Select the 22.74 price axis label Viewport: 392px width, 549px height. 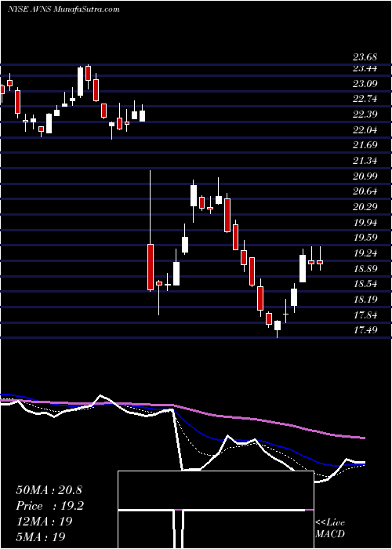pyautogui.click(x=365, y=99)
